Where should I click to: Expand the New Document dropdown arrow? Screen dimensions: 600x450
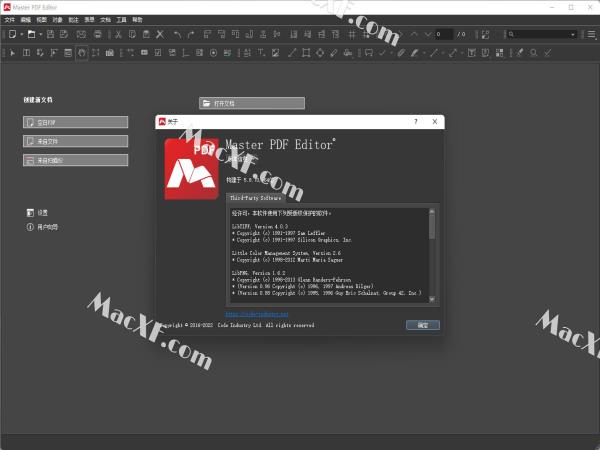(21, 34)
